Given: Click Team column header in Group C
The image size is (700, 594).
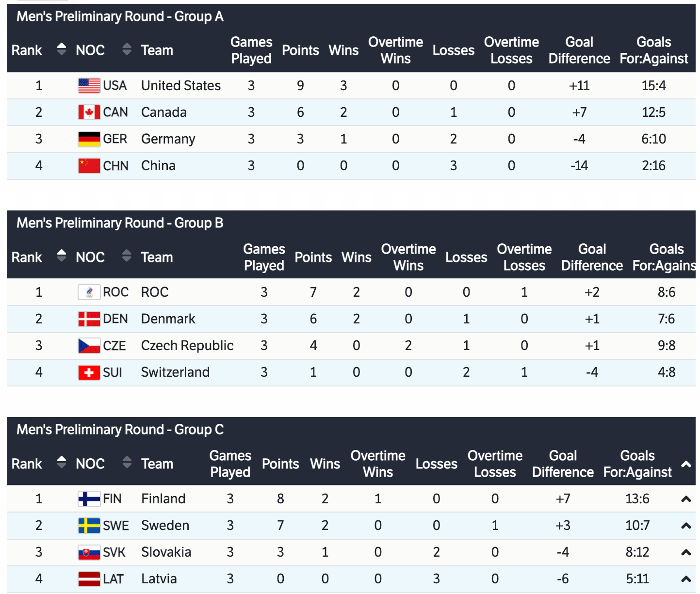Looking at the screenshot, I should tap(157, 464).
